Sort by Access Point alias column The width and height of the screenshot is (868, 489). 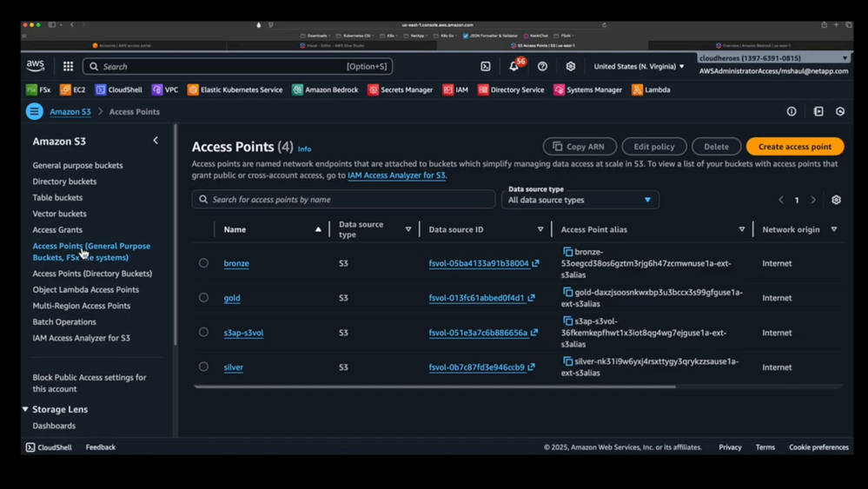[x=742, y=229]
